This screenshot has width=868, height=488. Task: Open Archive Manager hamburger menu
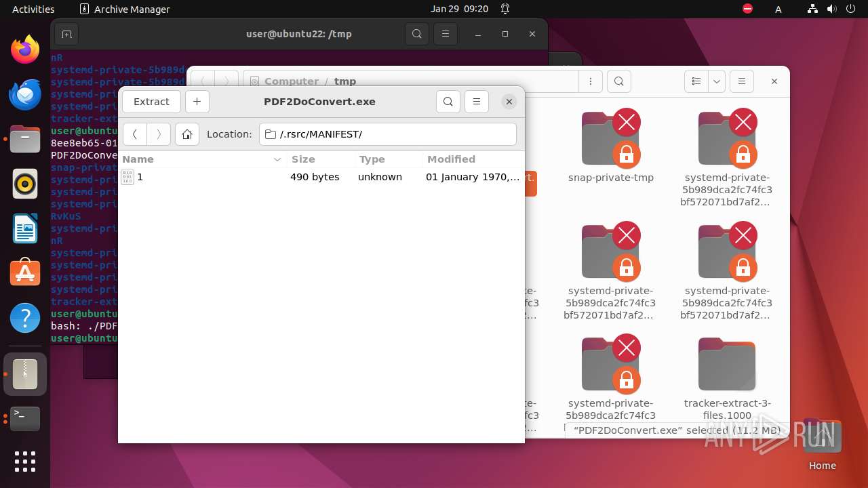click(x=477, y=102)
